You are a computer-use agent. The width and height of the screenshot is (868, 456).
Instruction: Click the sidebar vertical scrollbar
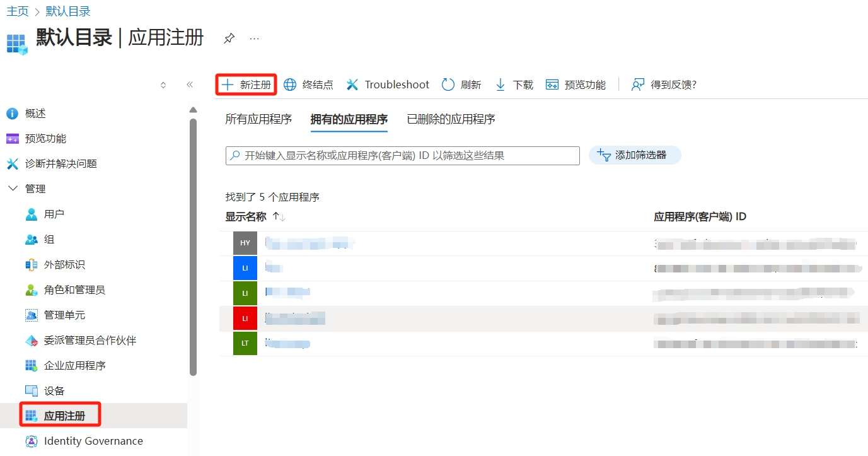(x=193, y=246)
